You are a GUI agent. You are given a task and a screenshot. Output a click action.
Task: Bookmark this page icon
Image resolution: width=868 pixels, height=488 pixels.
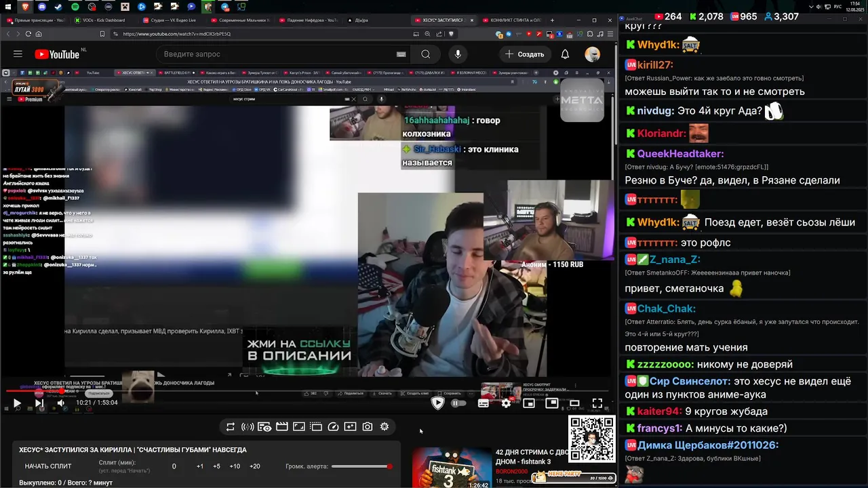pyautogui.click(x=102, y=34)
